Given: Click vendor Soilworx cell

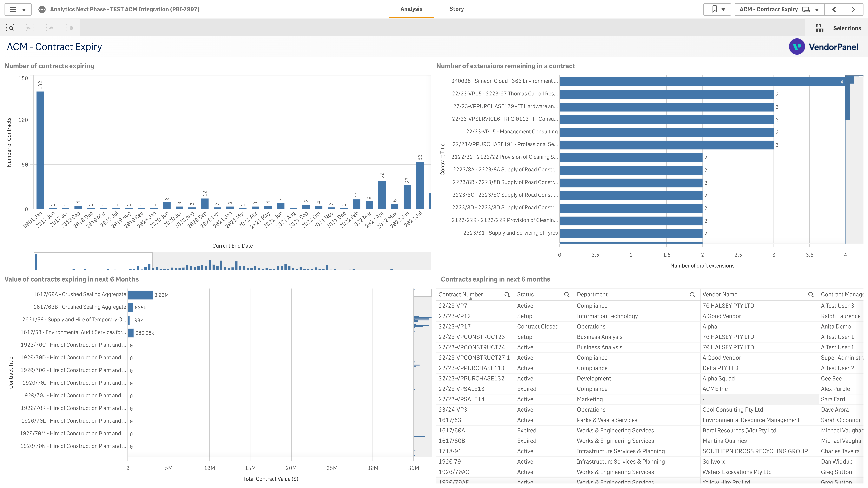Looking at the screenshot, I should pyautogui.click(x=759, y=462).
